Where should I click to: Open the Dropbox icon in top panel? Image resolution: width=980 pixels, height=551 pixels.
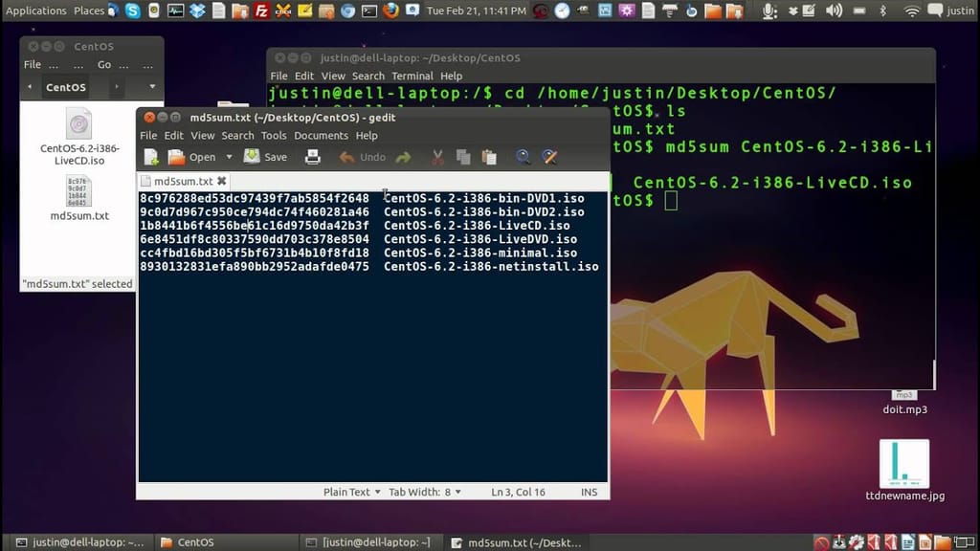click(197, 11)
